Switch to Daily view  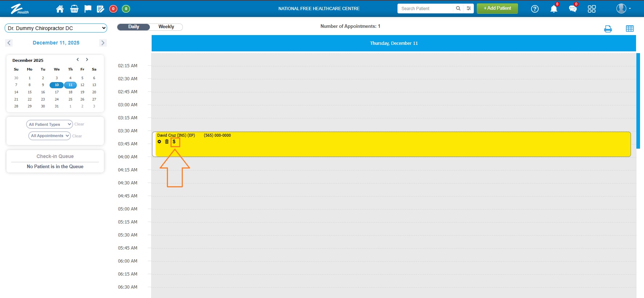click(x=134, y=27)
